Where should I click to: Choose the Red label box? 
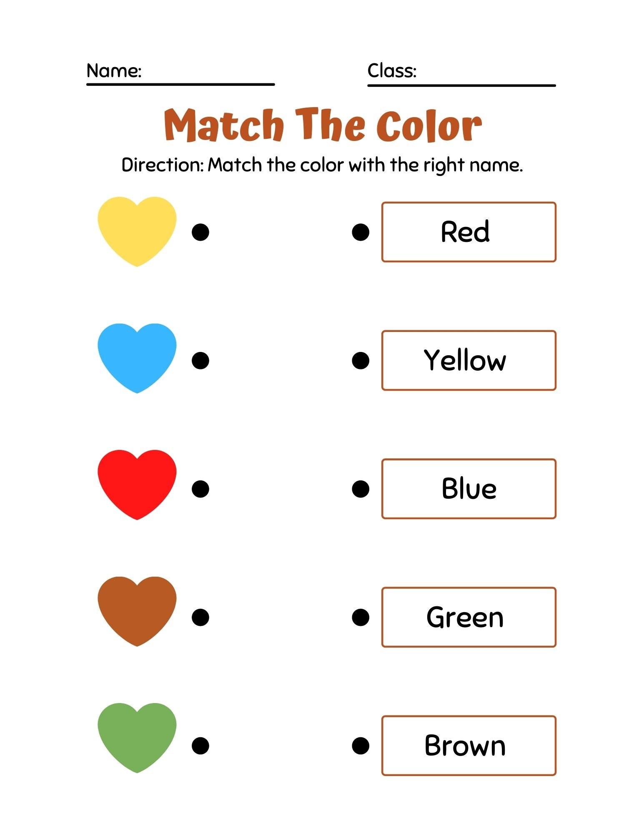click(x=469, y=232)
